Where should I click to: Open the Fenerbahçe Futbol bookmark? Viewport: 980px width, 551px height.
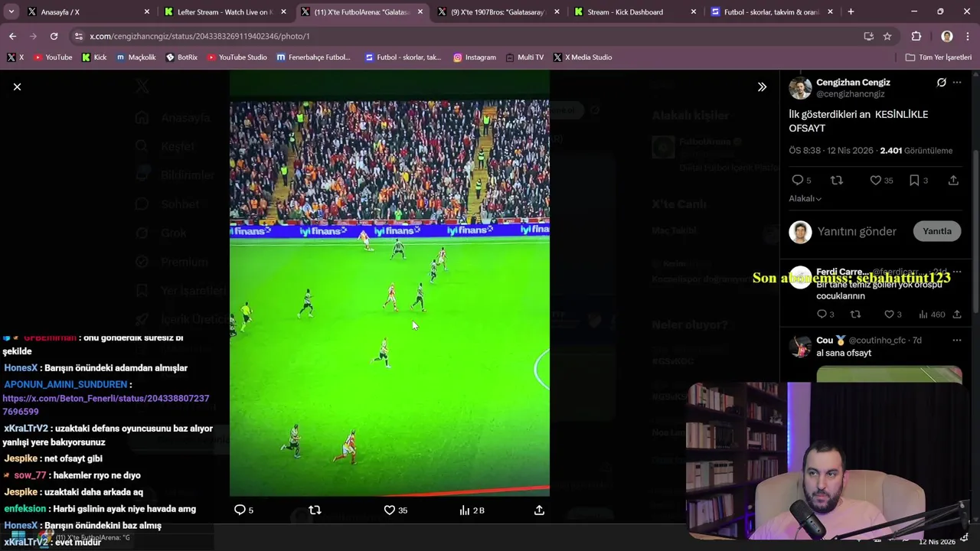point(314,57)
